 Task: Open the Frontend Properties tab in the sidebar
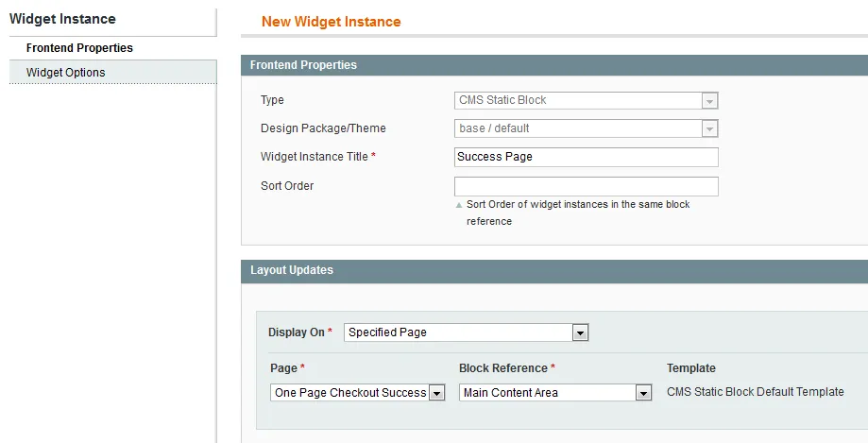click(79, 48)
